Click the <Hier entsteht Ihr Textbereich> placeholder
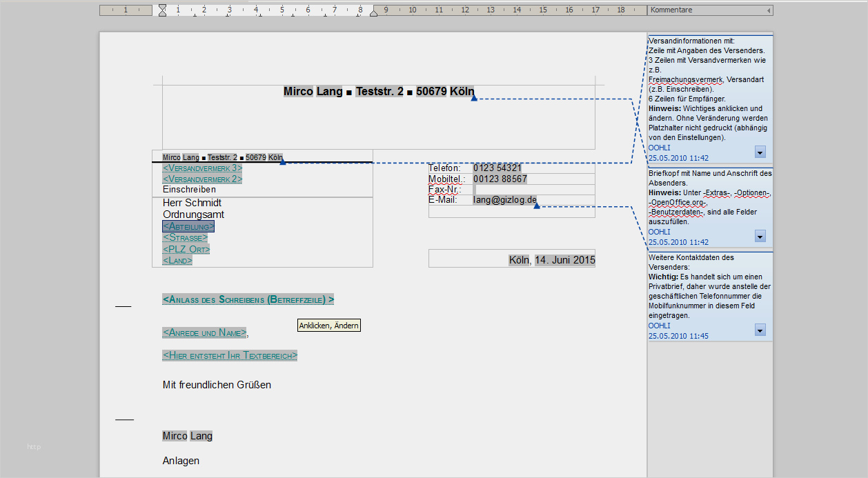The width and height of the screenshot is (868, 478). [x=230, y=356]
